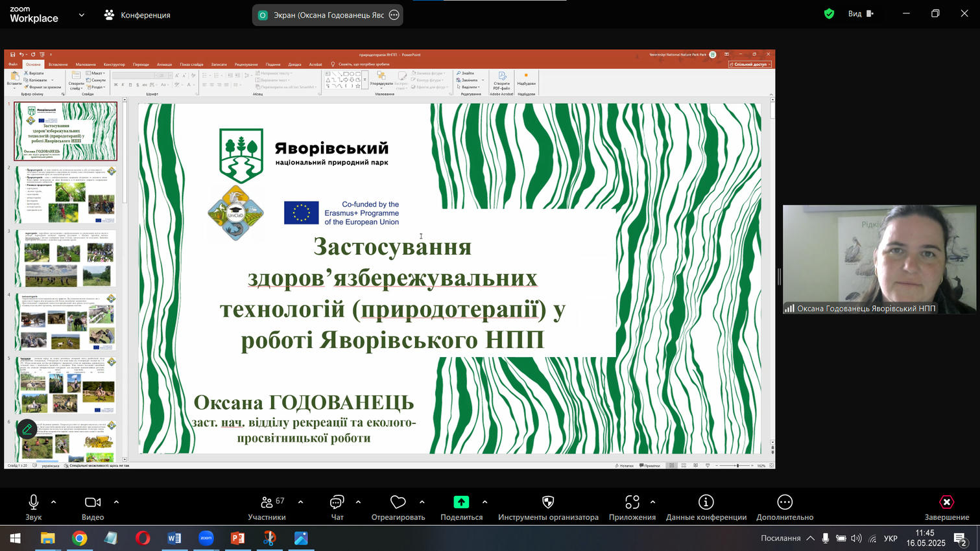
Task: Click Створити PDF-файл Acrobat button
Action: (x=501, y=81)
